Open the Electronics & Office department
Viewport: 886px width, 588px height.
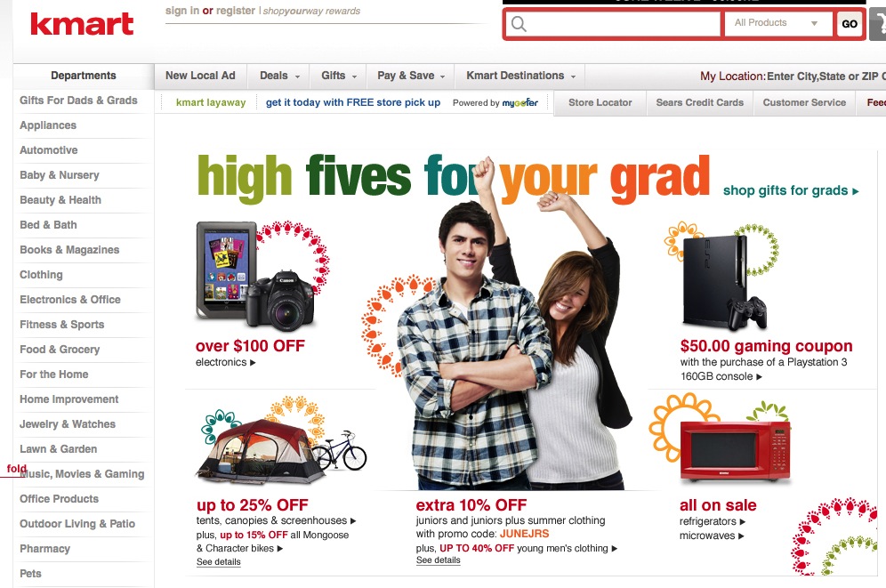point(70,300)
